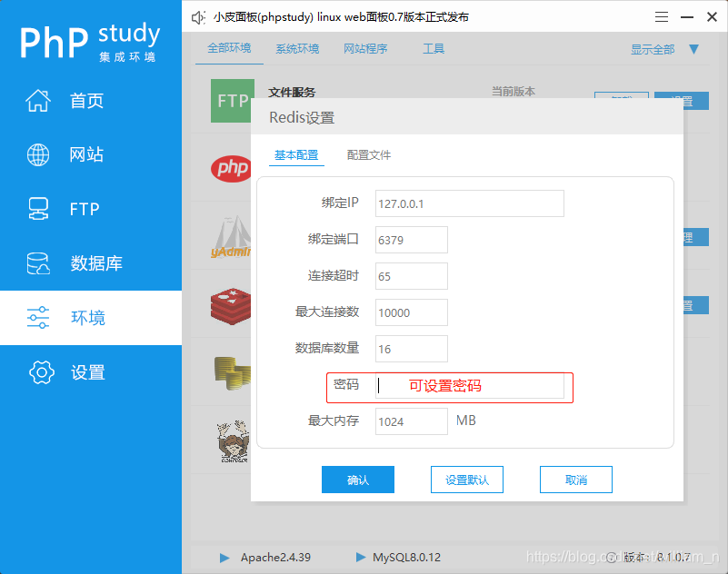Click the sliders environment icon
The image size is (728, 574).
coord(38,317)
